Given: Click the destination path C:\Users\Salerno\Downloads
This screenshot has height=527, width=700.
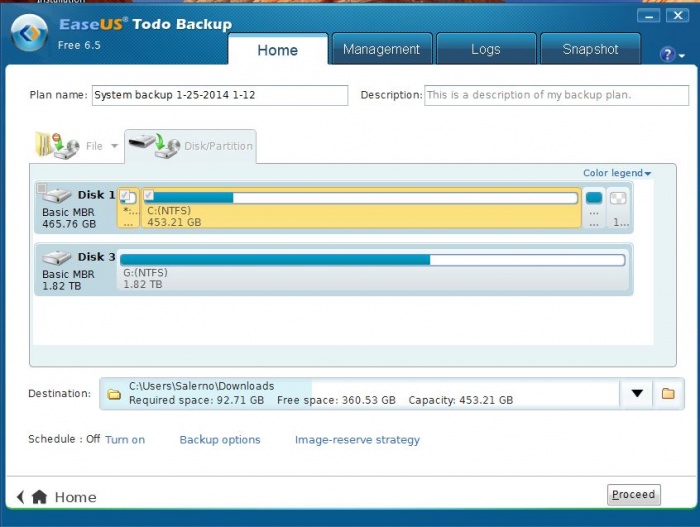Looking at the screenshot, I should tap(201, 386).
